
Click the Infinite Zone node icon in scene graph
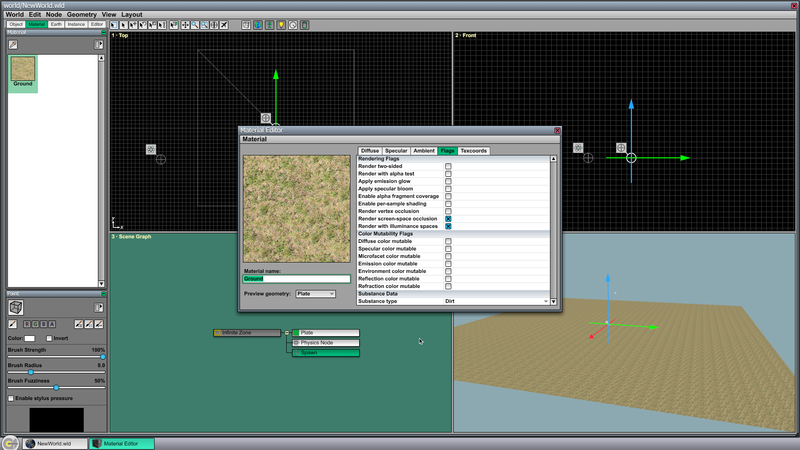tap(217, 333)
